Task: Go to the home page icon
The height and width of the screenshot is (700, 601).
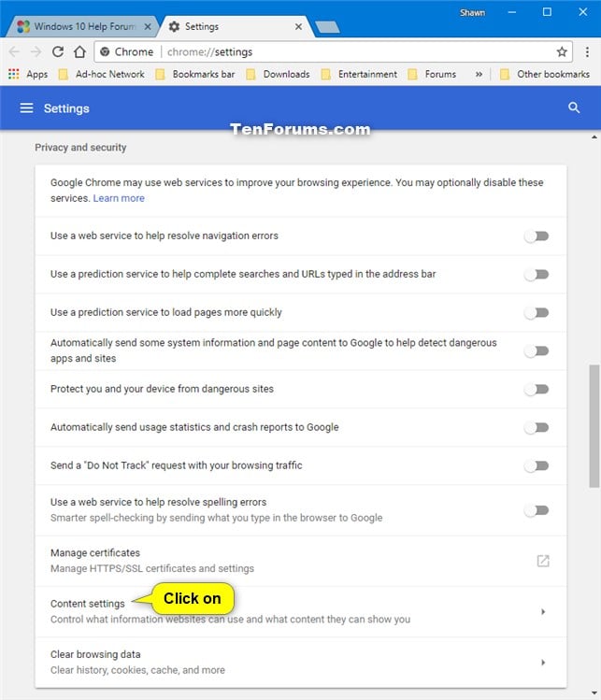Action: pos(80,51)
